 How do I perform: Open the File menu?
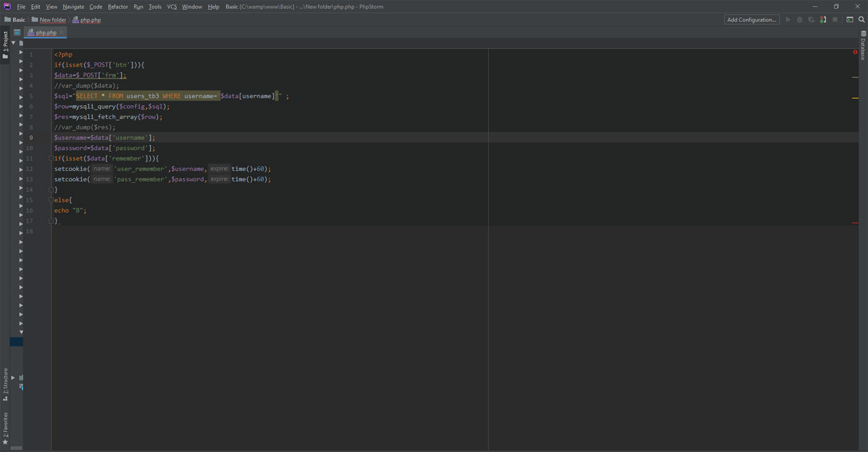point(21,7)
